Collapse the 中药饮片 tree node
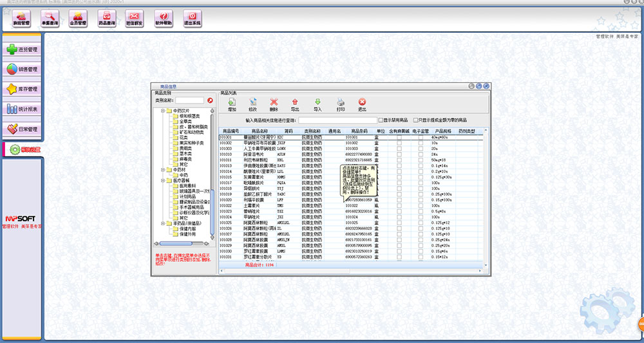Viewport: 644px width, 343px height. pyautogui.click(x=162, y=110)
